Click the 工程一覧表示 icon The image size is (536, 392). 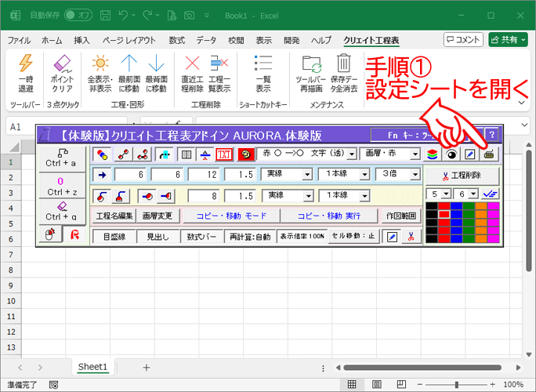coord(219,64)
